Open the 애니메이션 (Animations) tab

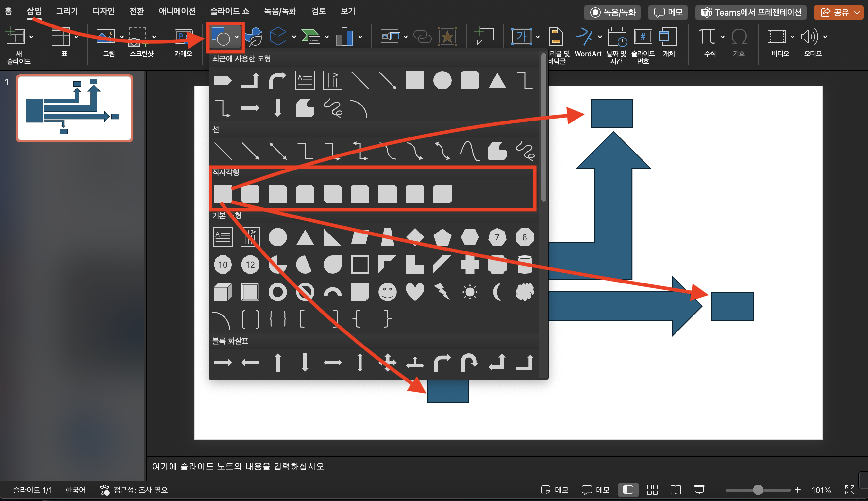177,11
